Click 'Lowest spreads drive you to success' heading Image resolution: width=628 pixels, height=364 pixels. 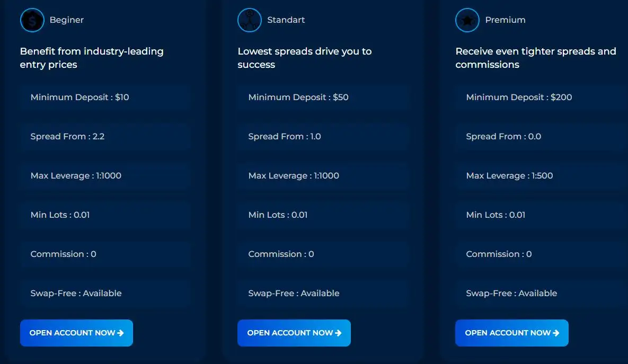[305, 58]
